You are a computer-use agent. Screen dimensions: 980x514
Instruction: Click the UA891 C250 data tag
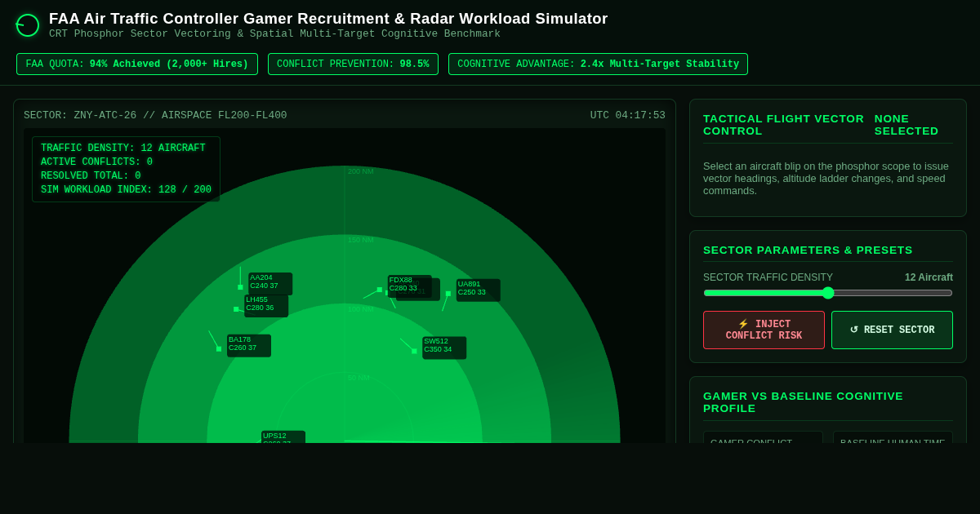pos(479,290)
